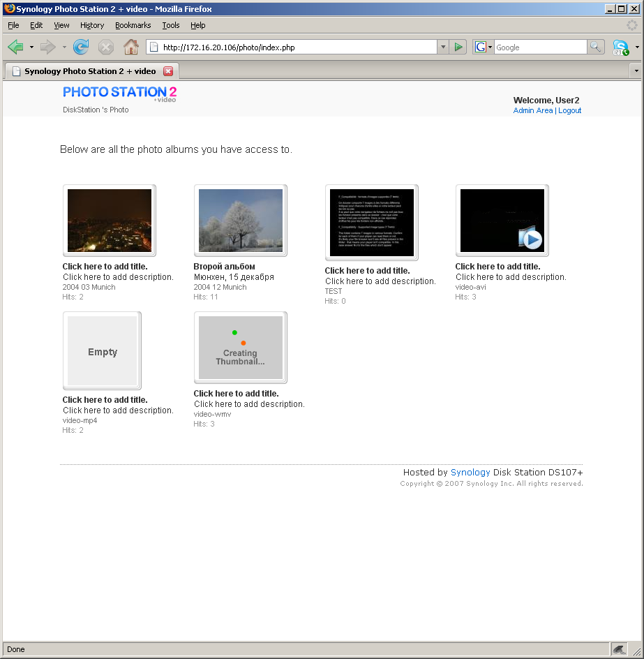Click the page icon in the address bar
Viewport: 644px width, 659px height.
[x=154, y=47]
